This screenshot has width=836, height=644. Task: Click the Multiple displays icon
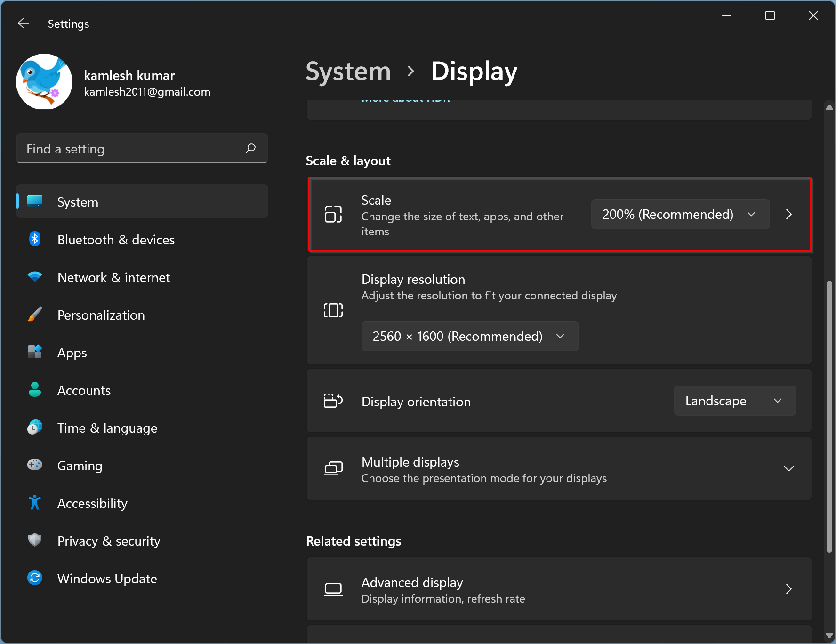333,468
